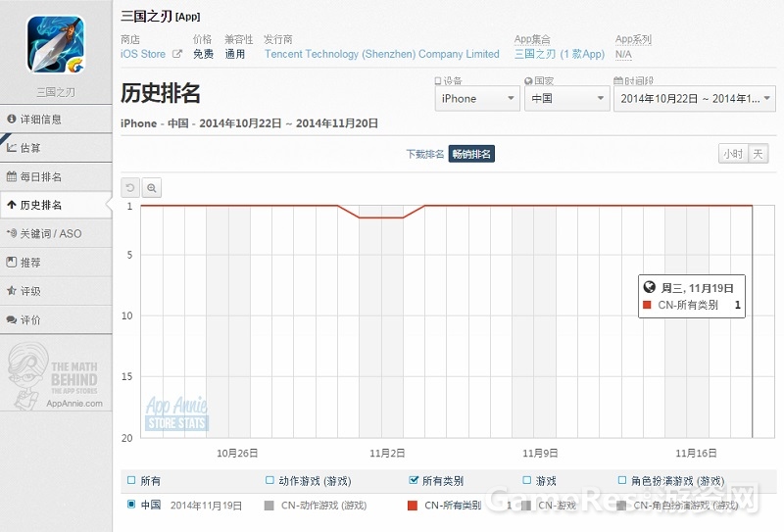The image size is (784, 532).
Task: Select the 历史排名 sidebar item
Action: [x=56, y=205]
